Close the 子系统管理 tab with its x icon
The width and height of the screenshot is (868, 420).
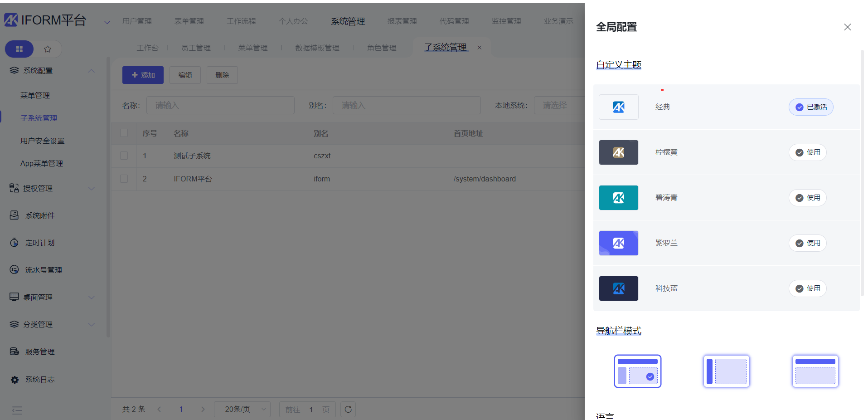(x=480, y=48)
